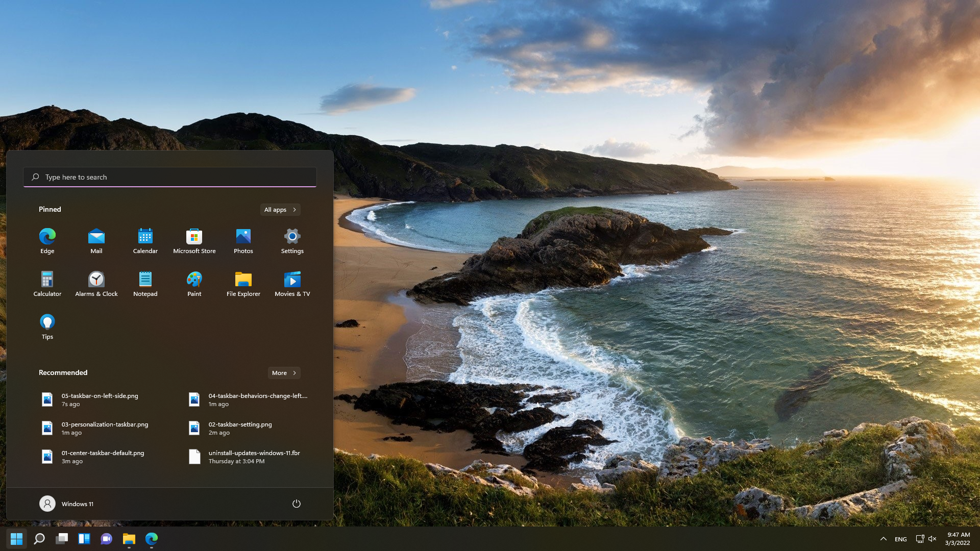The width and height of the screenshot is (980, 551).
Task: Toggle the muted volume icon in tray
Action: tap(933, 539)
